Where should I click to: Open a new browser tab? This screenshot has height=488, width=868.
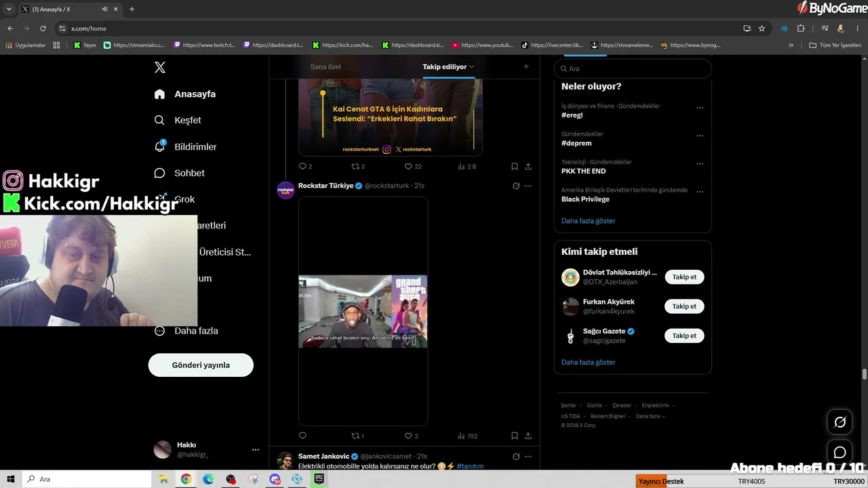point(132,9)
